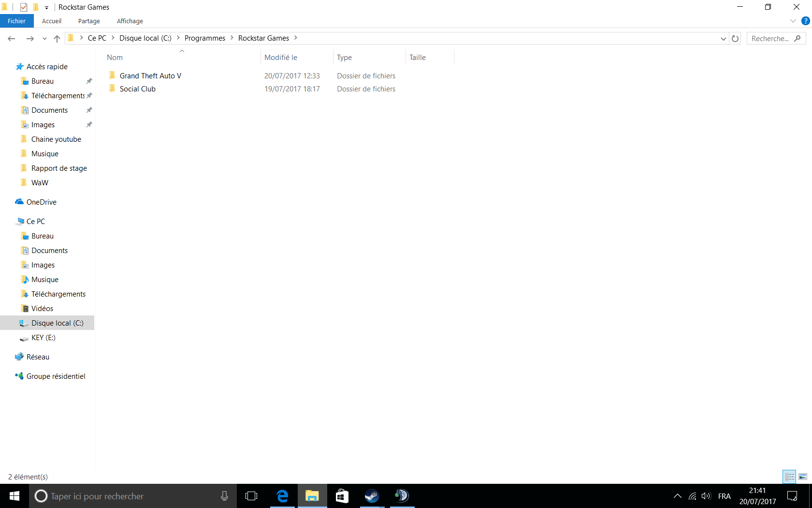Expand the ribbon with chevron
The image size is (812, 508).
click(x=793, y=21)
